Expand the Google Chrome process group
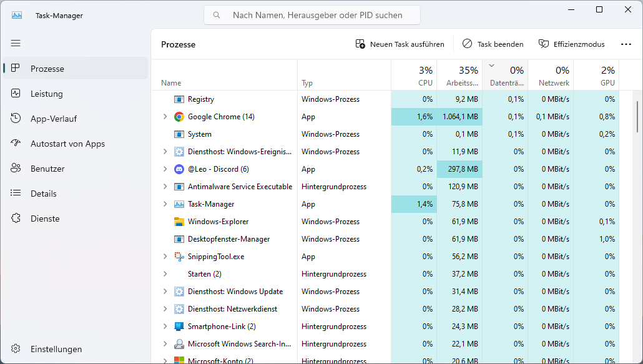Viewport: 643px width, 364px height. pyautogui.click(x=165, y=117)
